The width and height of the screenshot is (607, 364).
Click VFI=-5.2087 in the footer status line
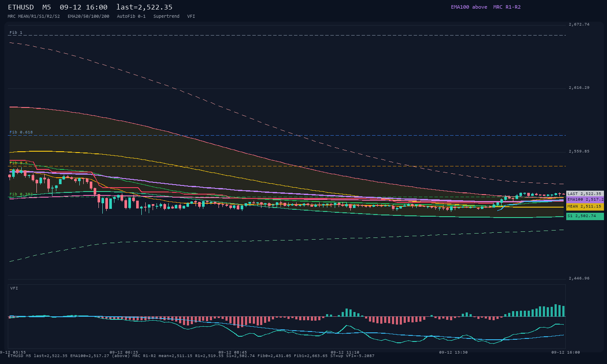coord(360,356)
